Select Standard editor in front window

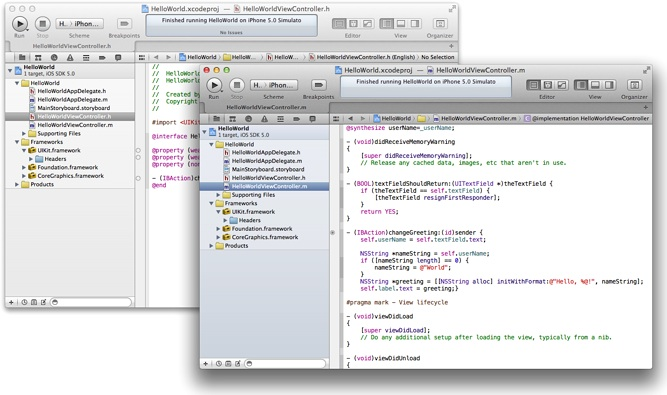click(x=533, y=85)
